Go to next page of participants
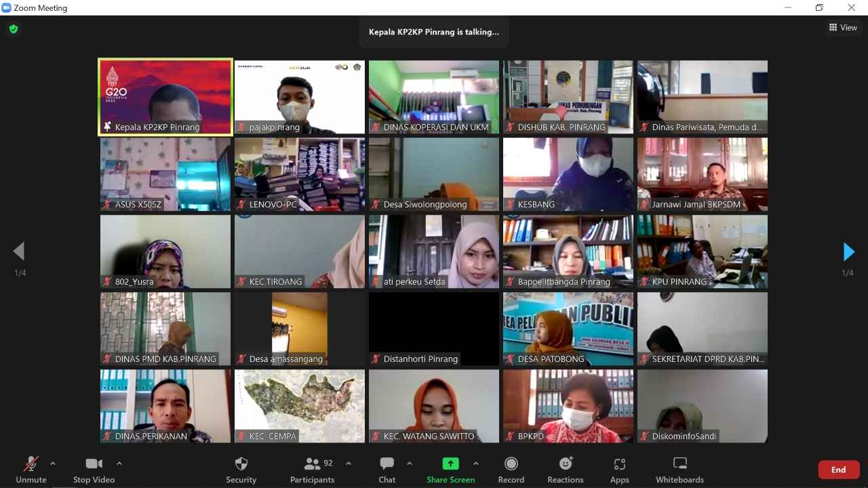Viewport: 868px width, 488px height. click(x=848, y=251)
